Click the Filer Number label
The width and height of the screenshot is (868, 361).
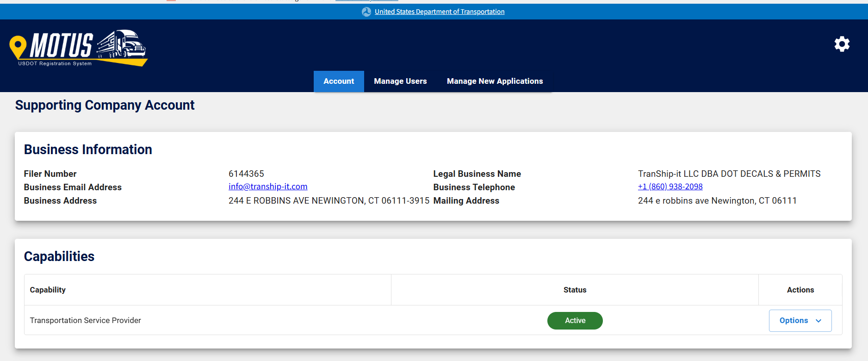[50, 174]
